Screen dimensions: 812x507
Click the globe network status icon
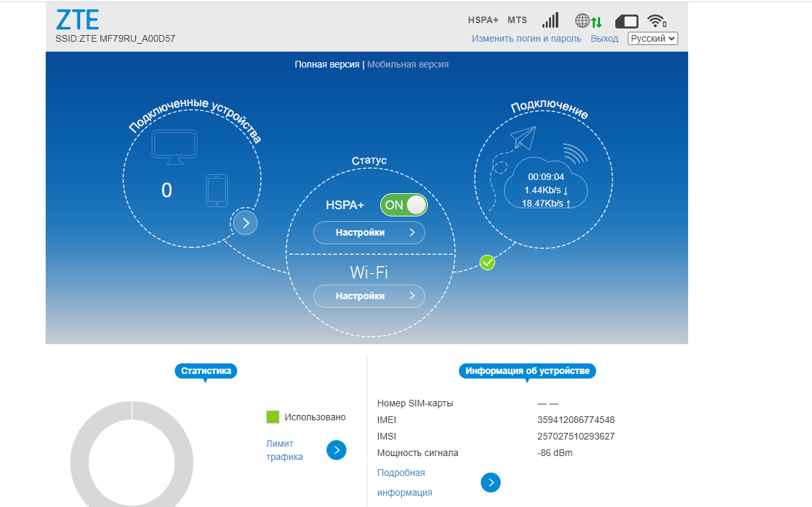pos(583,21)
